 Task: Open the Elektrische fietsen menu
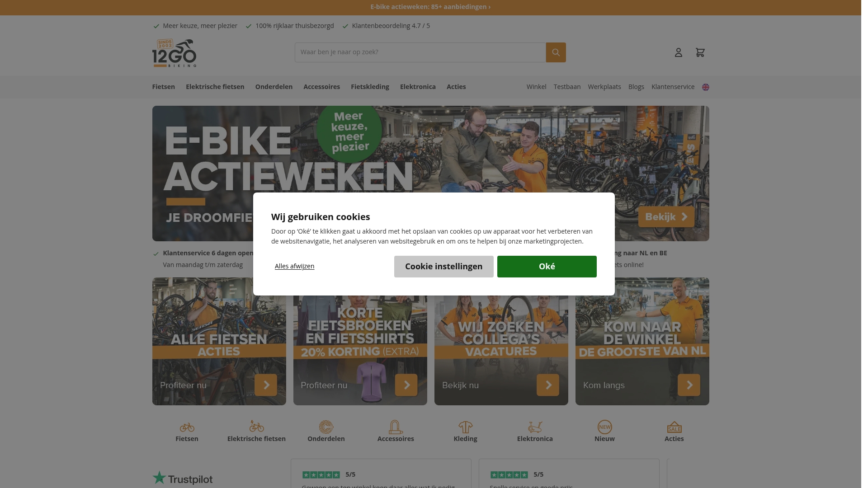[215, 87]
